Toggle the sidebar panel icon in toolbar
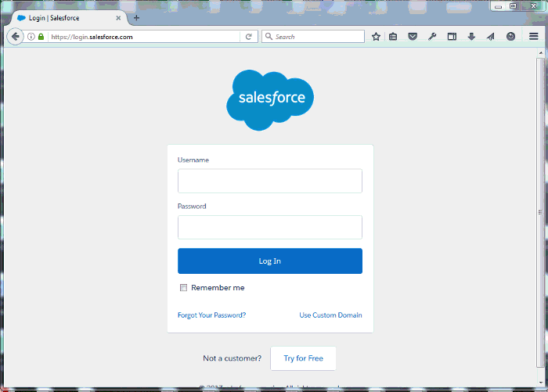Image resolution: width=548 pixels, height=392 pixels. [x=452, y=37]
